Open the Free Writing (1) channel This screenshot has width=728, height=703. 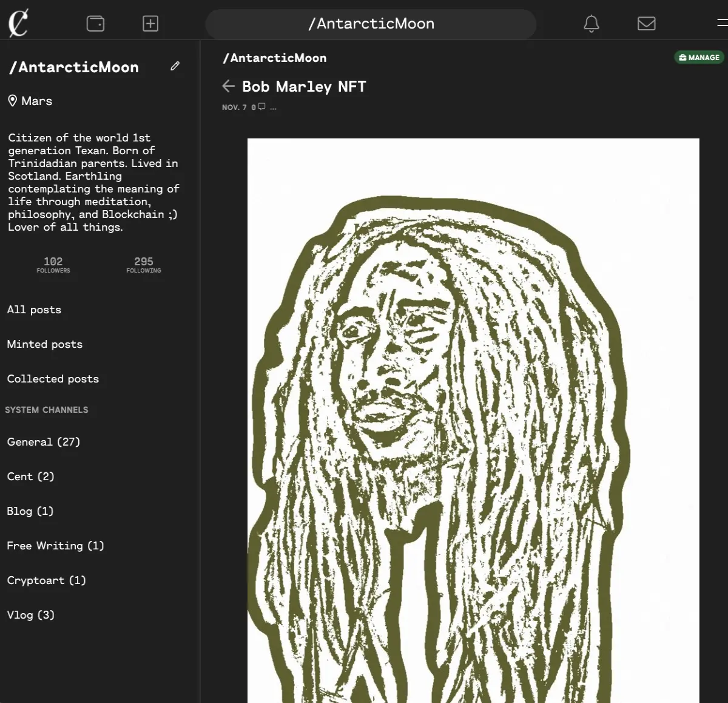56,546
